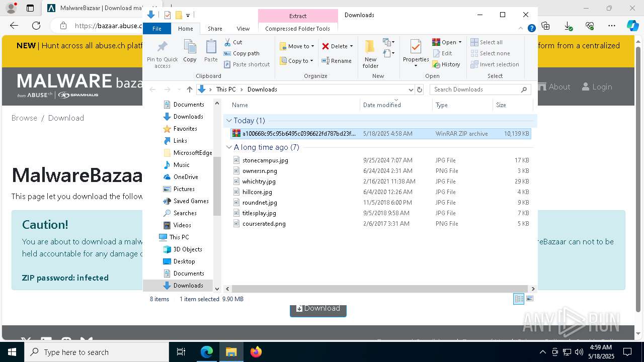
Task: Select the WinRAR ZIP archive file
Action: tap(380, 134)
